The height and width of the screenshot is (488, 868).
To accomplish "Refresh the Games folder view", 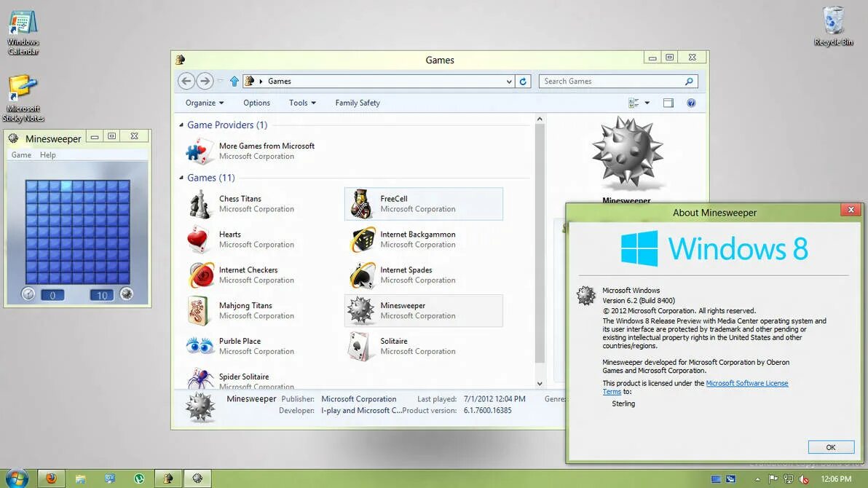I will click(523, 81).
